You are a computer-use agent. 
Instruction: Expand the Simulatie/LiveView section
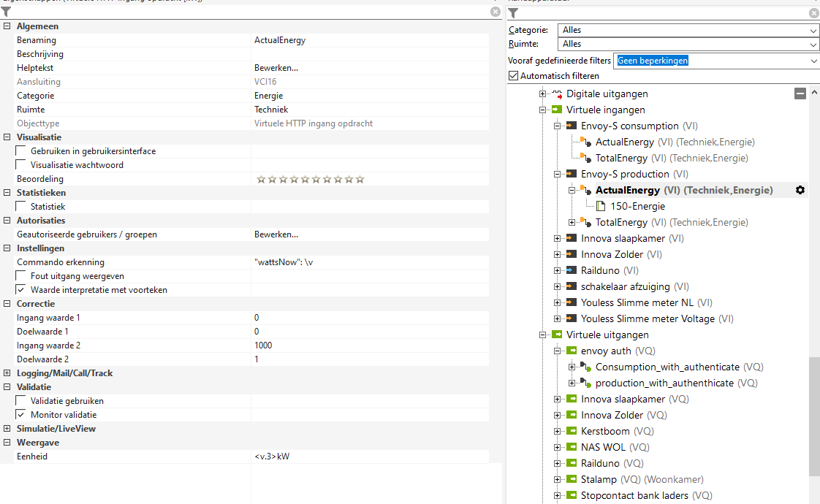tap(7, 428)
